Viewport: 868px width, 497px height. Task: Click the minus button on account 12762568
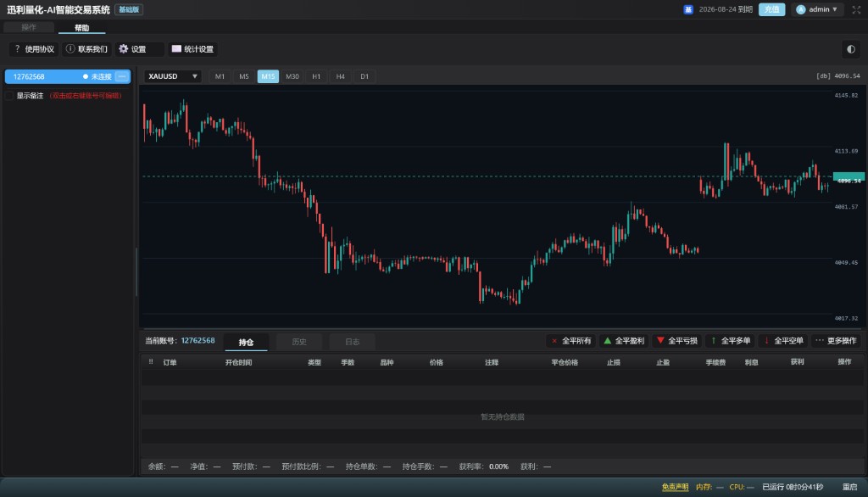[x=122, y=76]
